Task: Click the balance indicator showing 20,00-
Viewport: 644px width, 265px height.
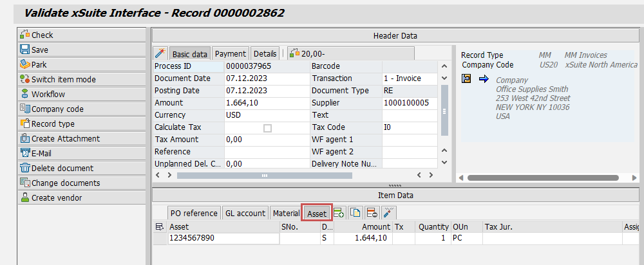Action: coord(308,54)
